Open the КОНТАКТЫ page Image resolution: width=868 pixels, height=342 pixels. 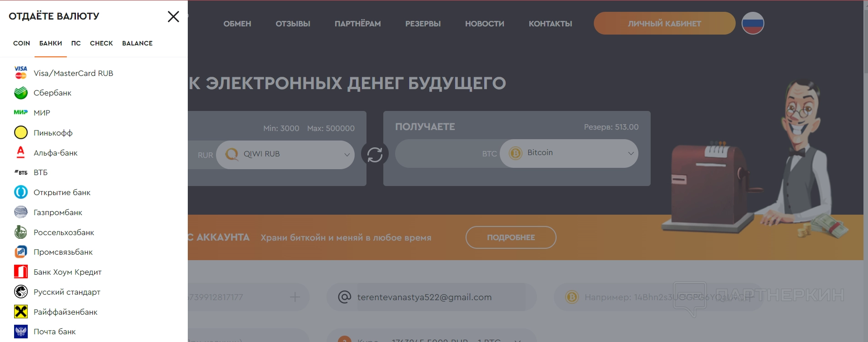[x=550, y=24]
